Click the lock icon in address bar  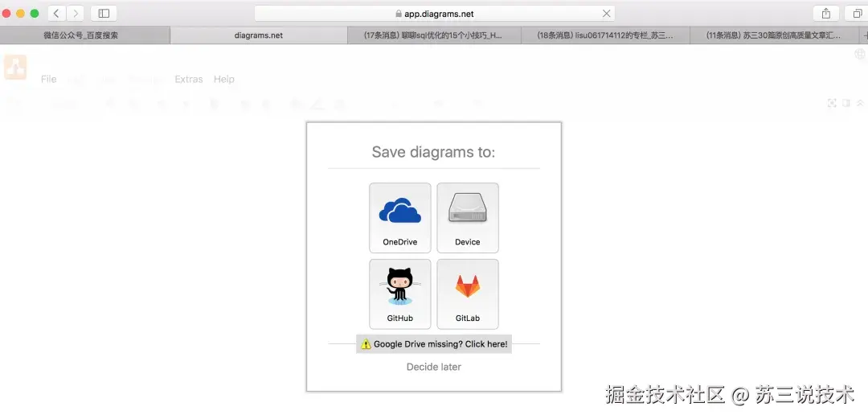[399, 14]
